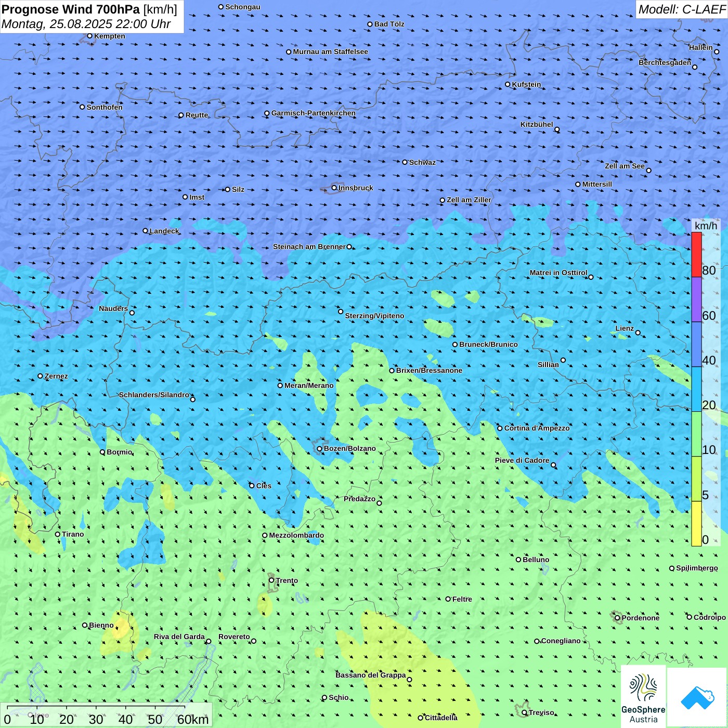The image size is (728, 728).
Task: Click the Tirano city marker
Action: click(57, 534)
